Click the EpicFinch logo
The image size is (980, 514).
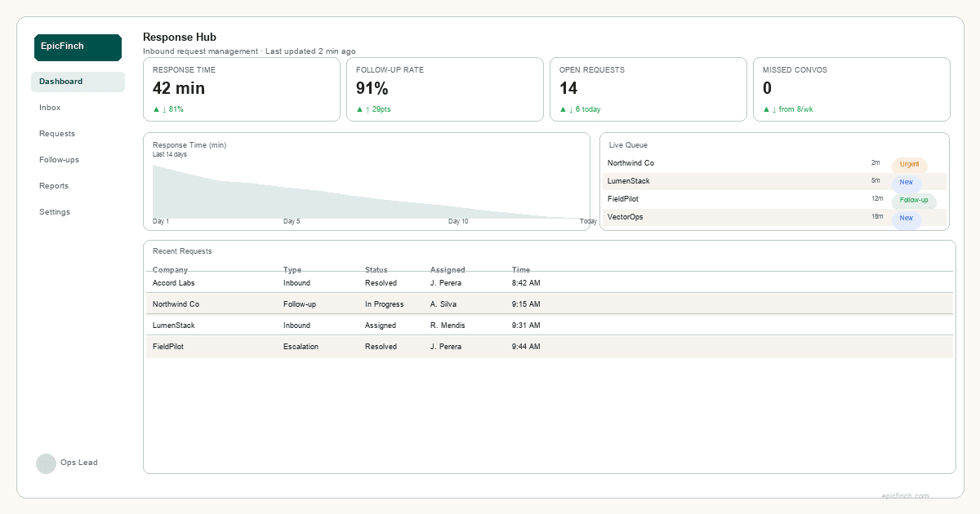point(78,47)
